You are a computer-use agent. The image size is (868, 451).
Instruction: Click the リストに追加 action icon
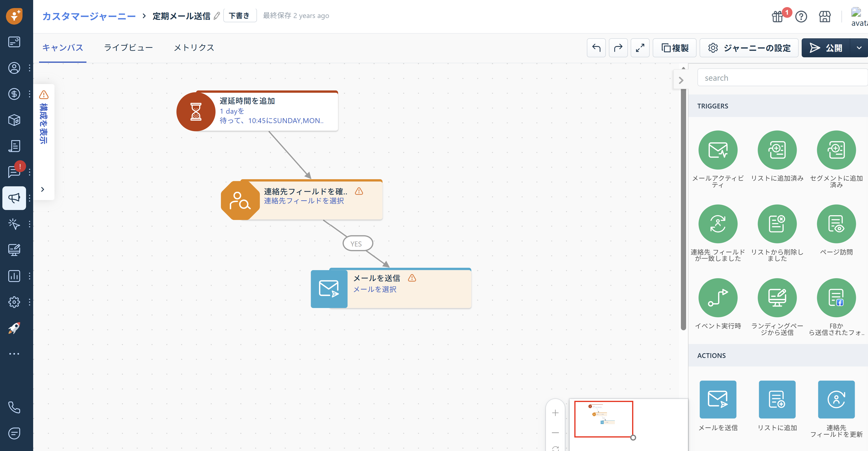pyautogui.click(x=777, y=399)
